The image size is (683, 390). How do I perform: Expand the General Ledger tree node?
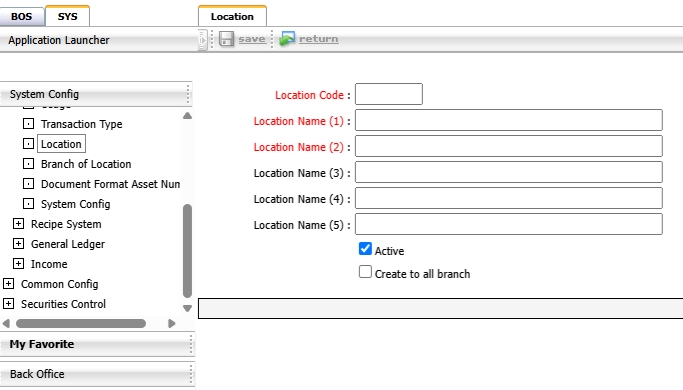[18, 244]
